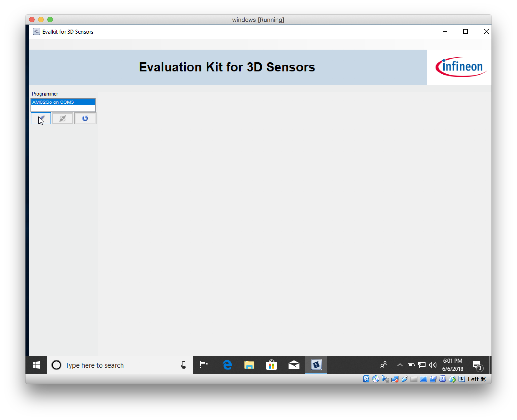Open Task View from the taskbar
The width and height of the screenshot is (517, 420).
pos(203,365)
